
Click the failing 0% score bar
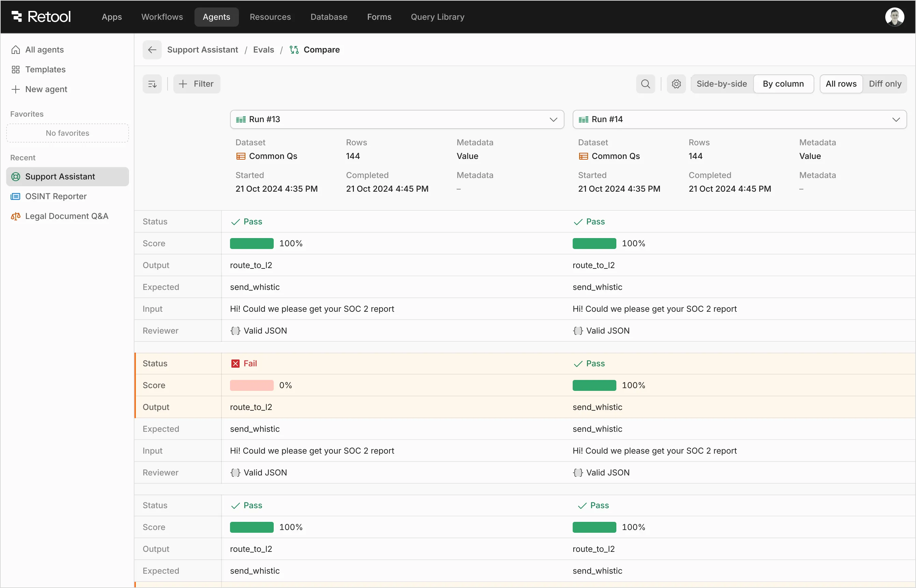(251, 385)
